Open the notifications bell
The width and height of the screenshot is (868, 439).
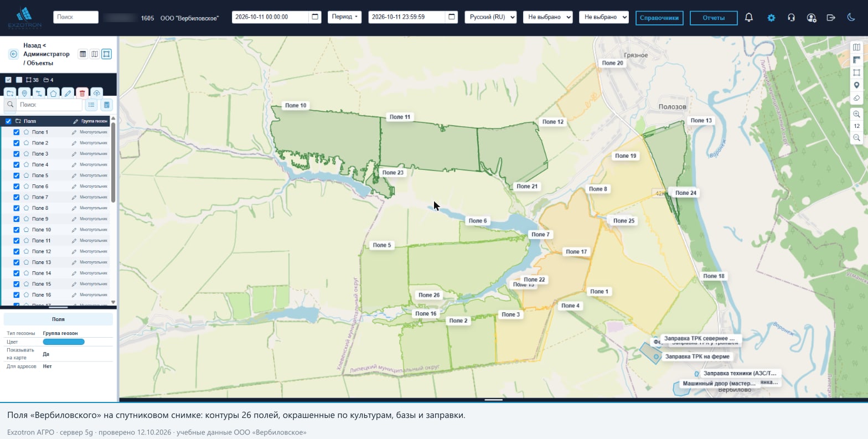coord(749,17)
